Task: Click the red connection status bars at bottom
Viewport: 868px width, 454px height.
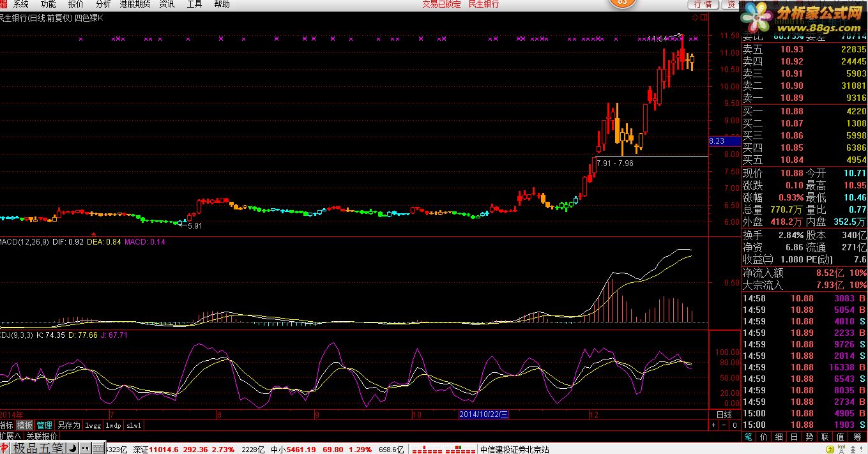Action: [443, 450]
